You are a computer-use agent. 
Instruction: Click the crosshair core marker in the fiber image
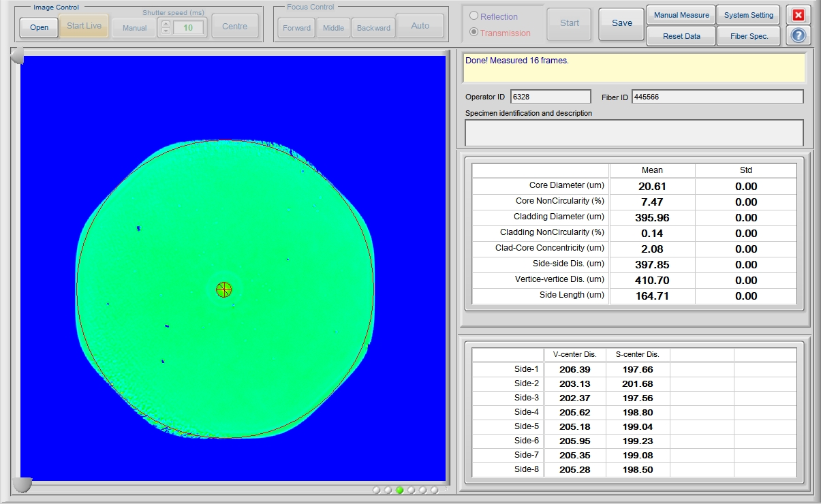pos(223,289)
